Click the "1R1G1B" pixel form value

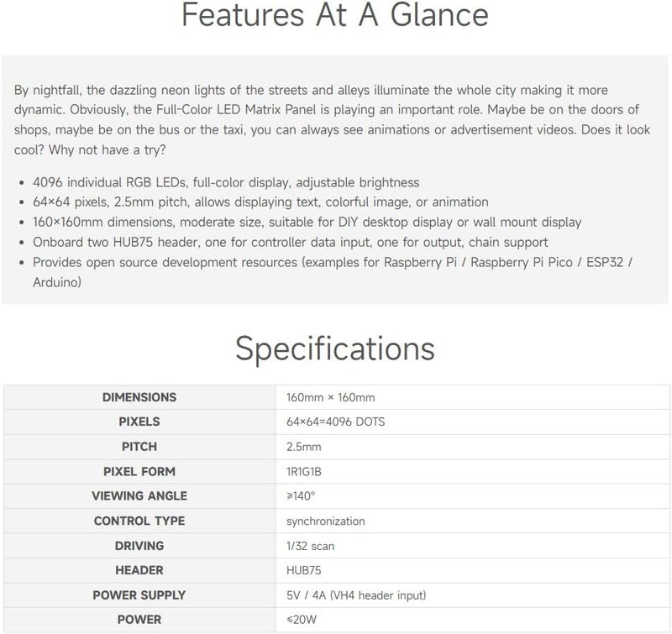[x=304, y=472]
